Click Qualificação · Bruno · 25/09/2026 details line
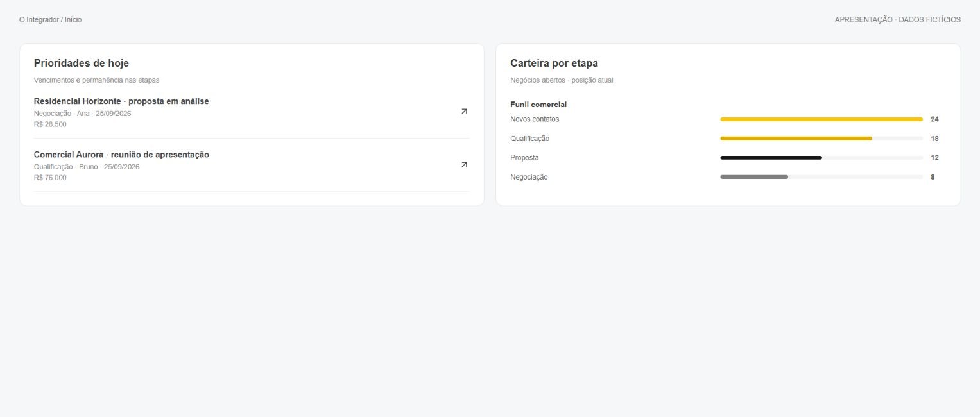980x417 pixels. pyautogui.click(x=87, y=167)
